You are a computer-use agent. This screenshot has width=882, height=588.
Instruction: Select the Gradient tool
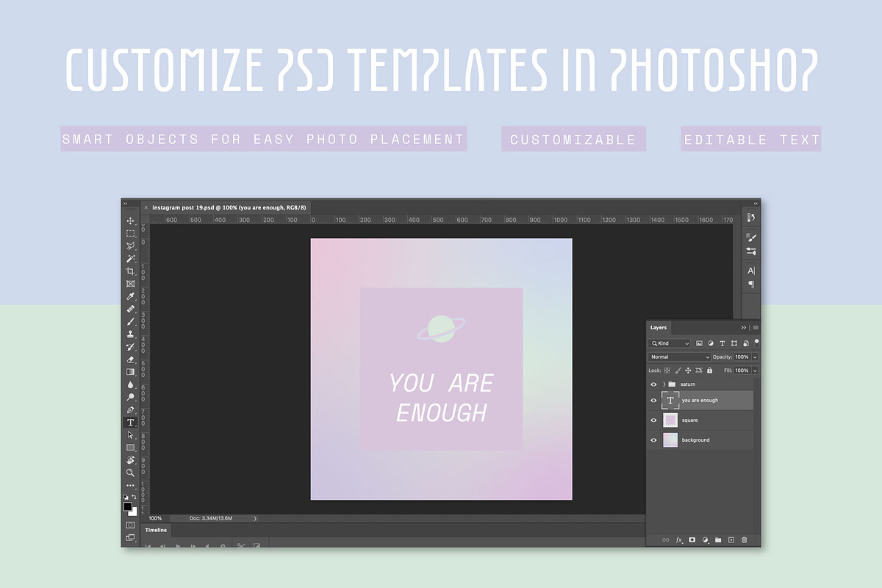(x=130, y=372)
